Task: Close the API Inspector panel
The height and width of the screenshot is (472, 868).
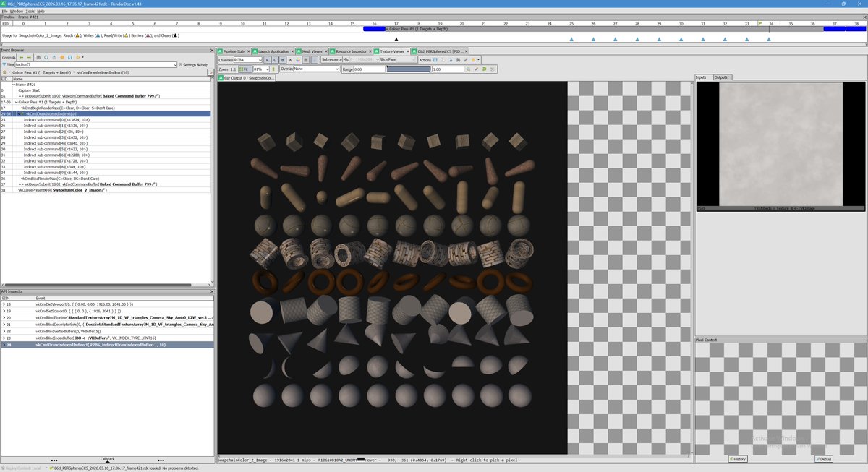Action: click(210, 291)
